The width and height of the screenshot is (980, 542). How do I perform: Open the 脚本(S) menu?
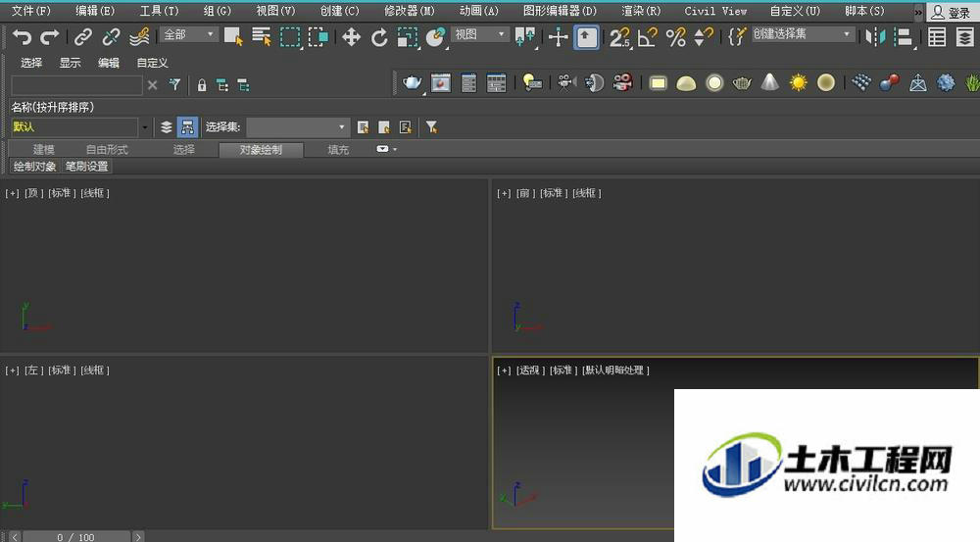click(864, 11)
